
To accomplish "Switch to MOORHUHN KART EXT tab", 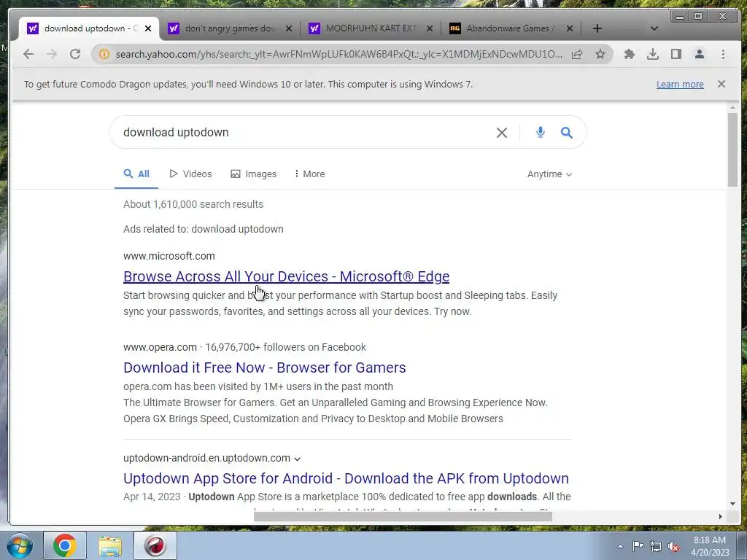I will 370,28.
